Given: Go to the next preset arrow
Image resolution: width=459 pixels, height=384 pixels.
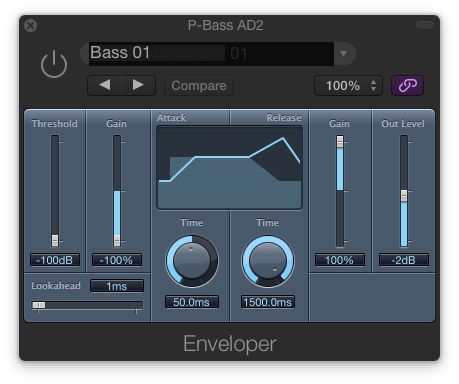Looking at the screenshot, I should (x=138, y=85).
